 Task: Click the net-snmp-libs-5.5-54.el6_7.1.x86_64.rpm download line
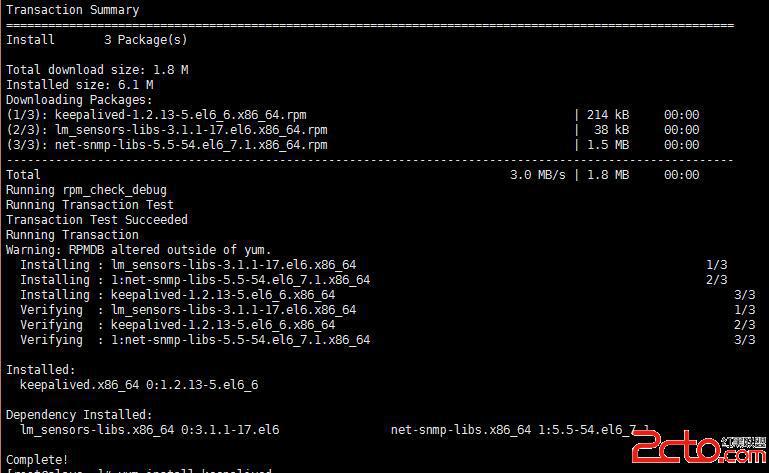click(353, 145)
